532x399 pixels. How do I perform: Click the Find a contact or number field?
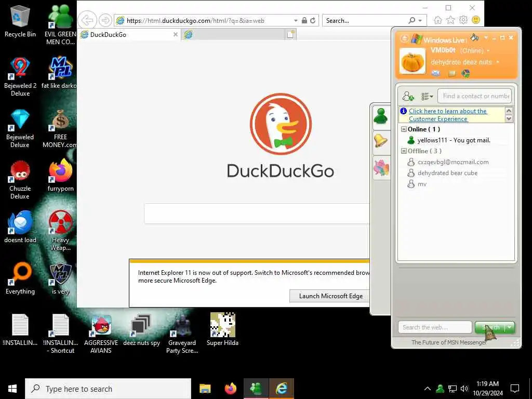(474, 96)
